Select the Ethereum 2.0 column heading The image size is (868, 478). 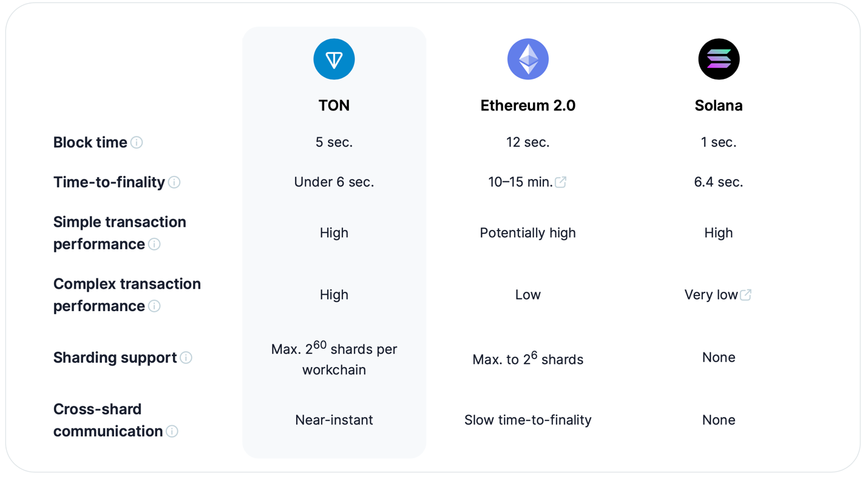point(527,106)
